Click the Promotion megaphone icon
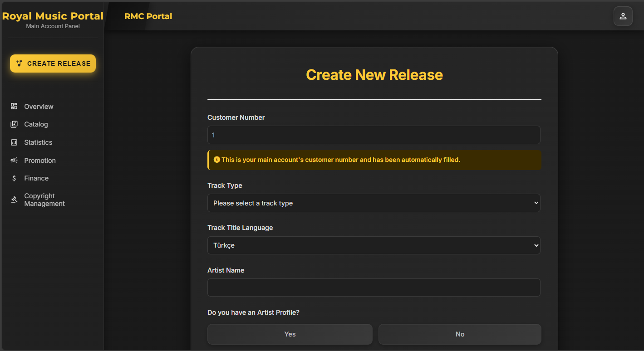The width and height of the screenshot is (644, 351). (x=14, y=161)
